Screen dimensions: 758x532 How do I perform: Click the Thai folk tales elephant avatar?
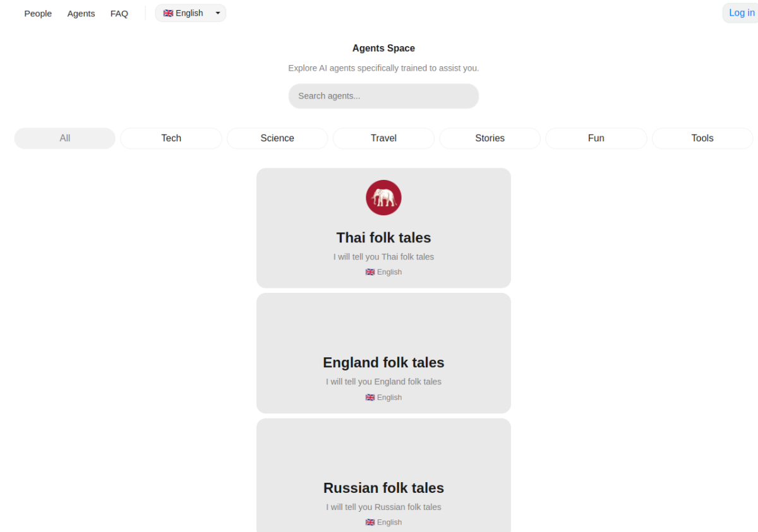coord(383,198)
